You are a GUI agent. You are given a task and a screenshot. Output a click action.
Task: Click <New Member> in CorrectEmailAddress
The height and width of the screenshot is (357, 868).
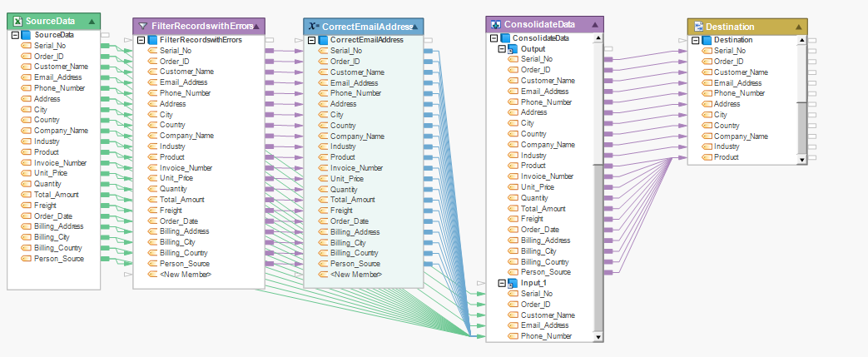point(355,275)
